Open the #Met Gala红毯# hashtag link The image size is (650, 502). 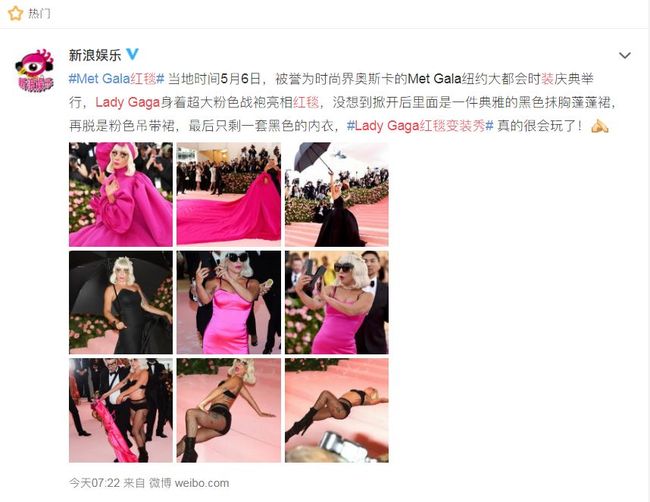(x=116, y=78)
